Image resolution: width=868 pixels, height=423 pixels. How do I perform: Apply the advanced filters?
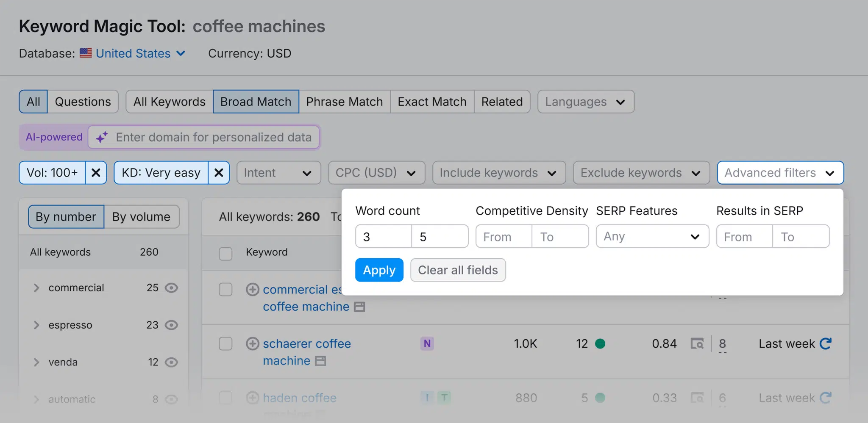(379, 270)
